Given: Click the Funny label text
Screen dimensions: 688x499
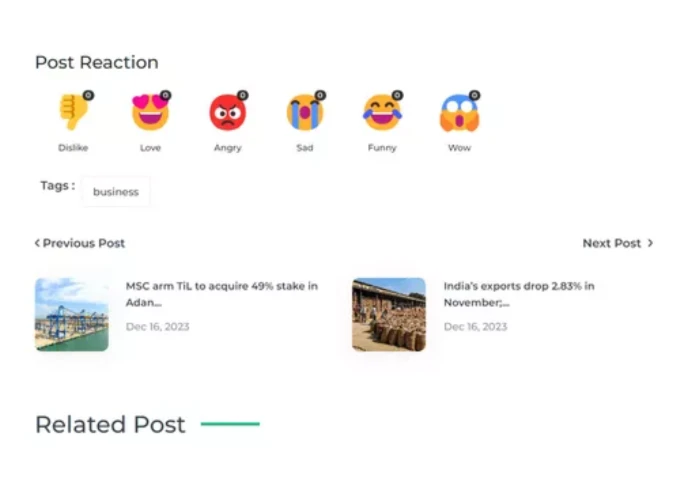Looking at the screenshot, I should click(x=382, y=148).
